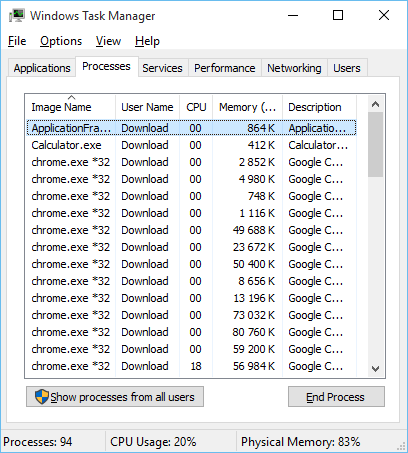408x453 pixels.
Task: Sort by the Memory column header
Action: pyautogui.click(x=247, y=107)
